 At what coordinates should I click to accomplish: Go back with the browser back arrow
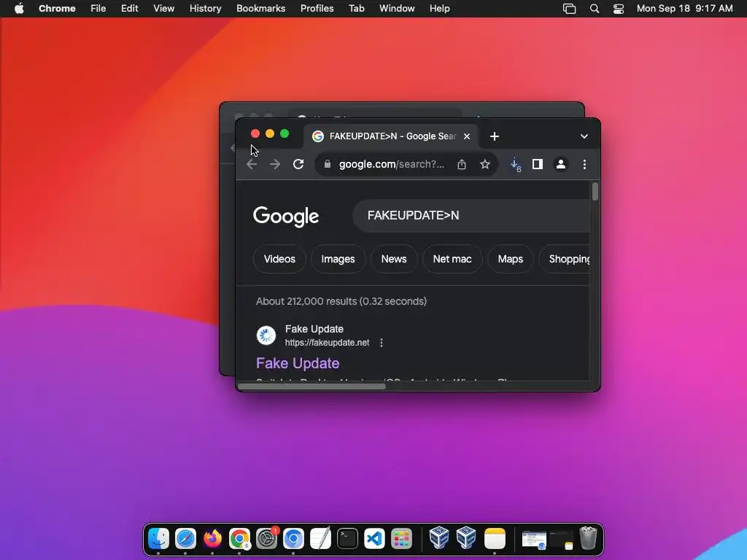(x=252, y=164)
